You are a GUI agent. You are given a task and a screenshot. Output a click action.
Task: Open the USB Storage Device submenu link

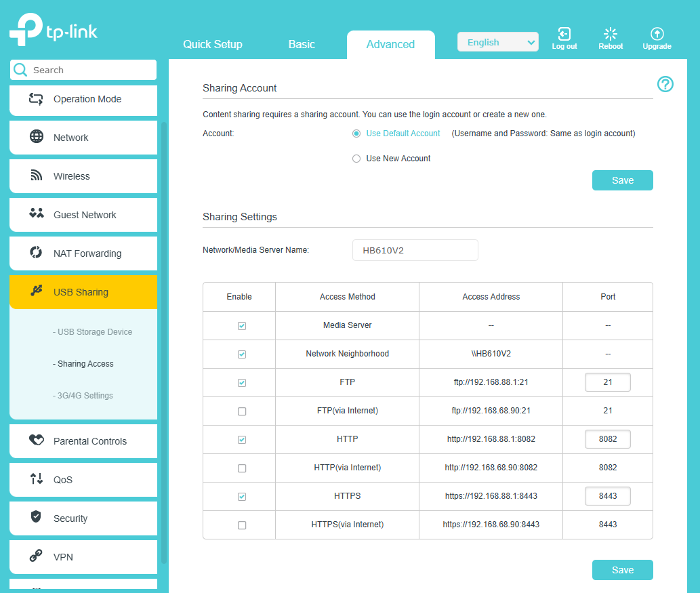click(x=92, y=332)
